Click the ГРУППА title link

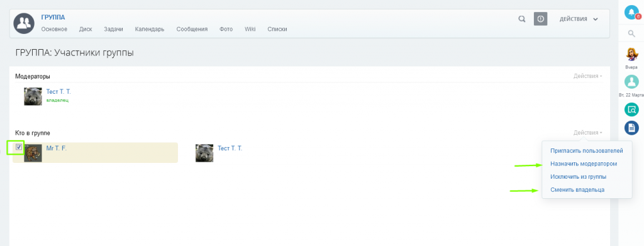[53, 17]
